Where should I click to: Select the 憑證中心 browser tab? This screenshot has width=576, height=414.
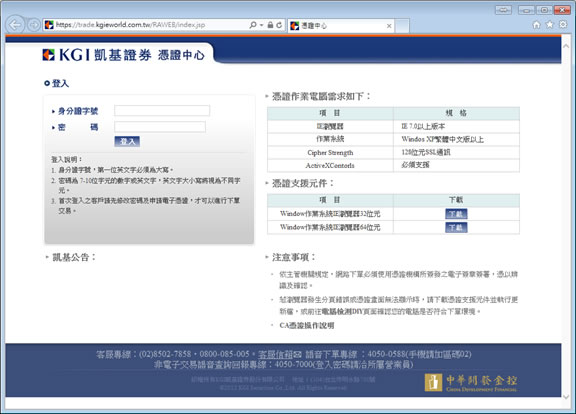(341, 25)
